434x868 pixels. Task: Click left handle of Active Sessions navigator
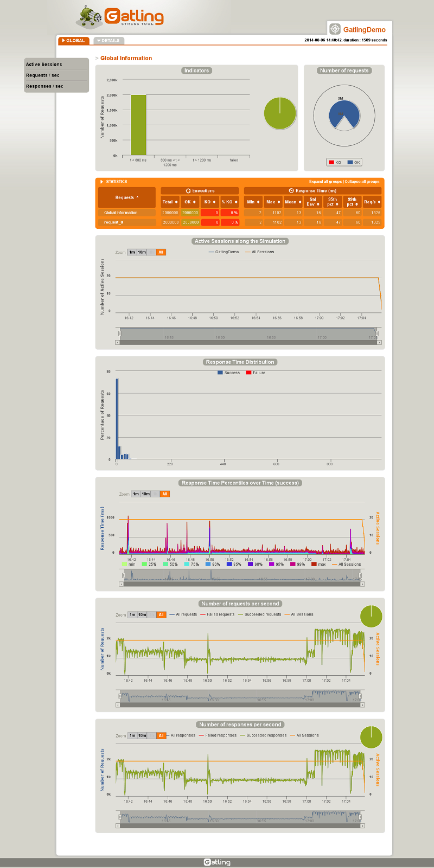(x=119, y=334)
